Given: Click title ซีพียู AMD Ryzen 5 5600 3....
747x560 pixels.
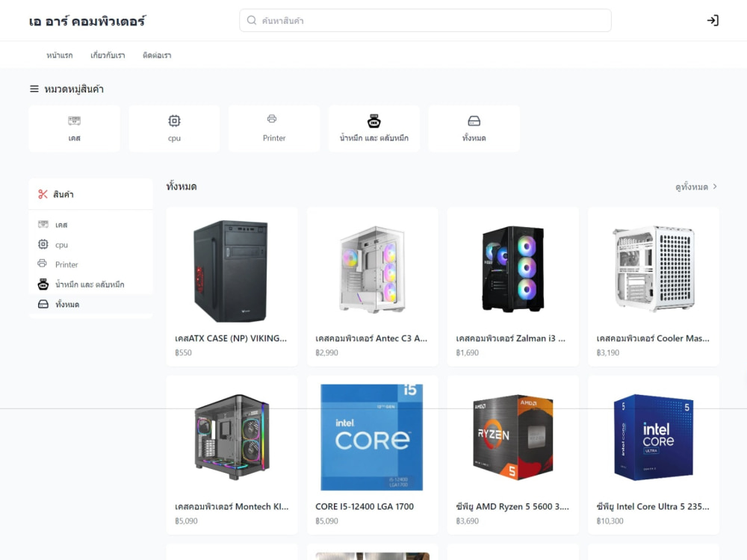Looking at the screenshot, I should click(x=512, y=507).
